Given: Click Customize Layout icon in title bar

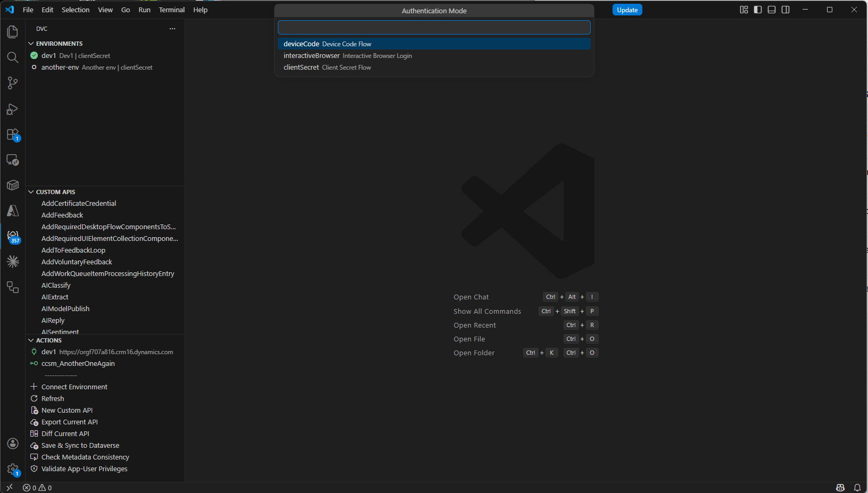Looking at the screenshot, I should [744, 10].
